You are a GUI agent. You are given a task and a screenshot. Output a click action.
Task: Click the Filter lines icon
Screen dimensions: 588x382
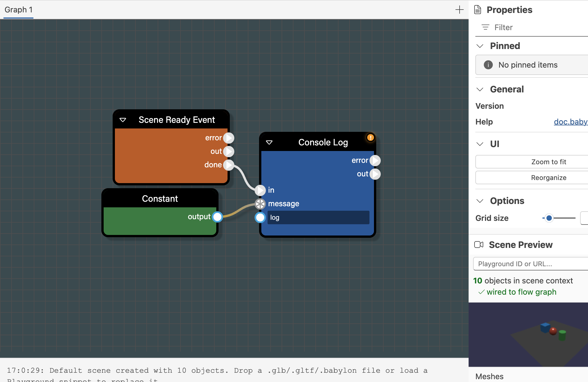coord(485,27)
